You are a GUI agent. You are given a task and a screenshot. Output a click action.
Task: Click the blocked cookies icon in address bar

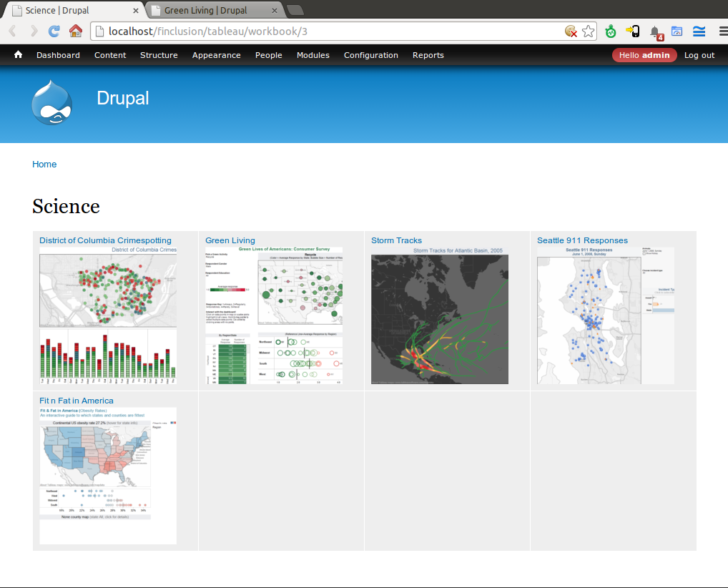point(571,31)
